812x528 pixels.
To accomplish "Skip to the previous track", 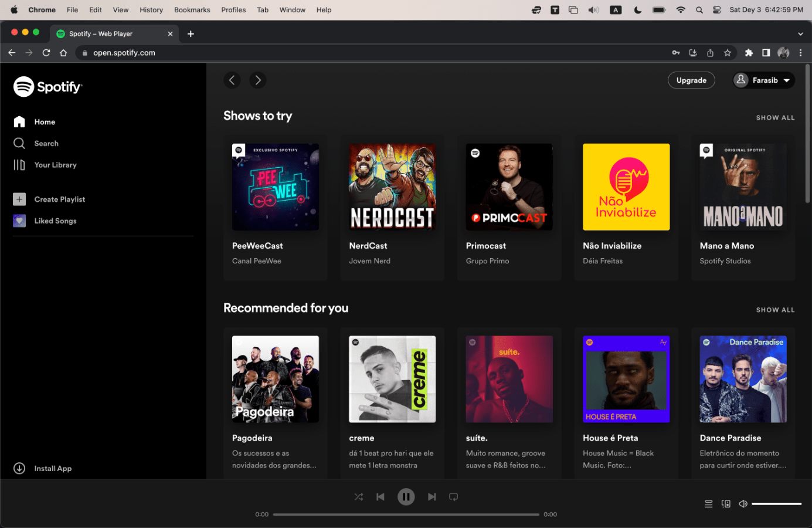I will tap(380, 497).
